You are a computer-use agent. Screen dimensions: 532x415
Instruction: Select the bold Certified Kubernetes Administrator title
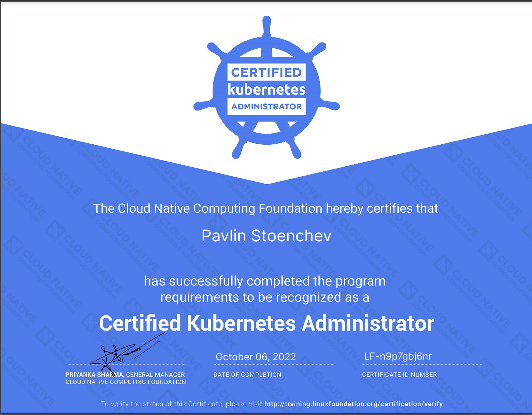click(267, 323)
